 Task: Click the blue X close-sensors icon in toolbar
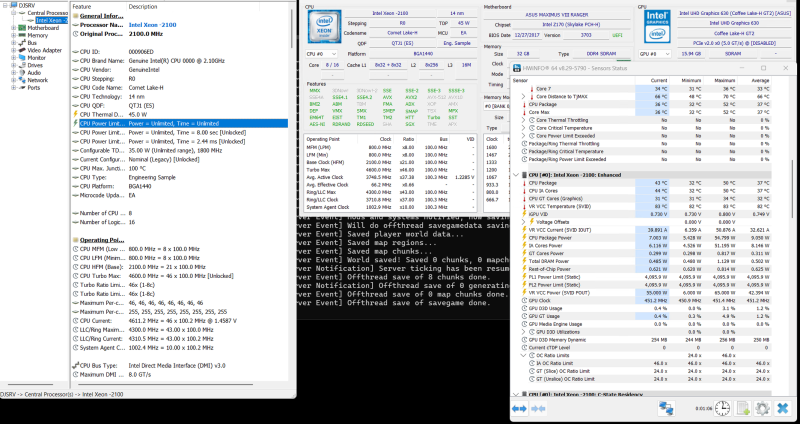click(x=782, y=408)
